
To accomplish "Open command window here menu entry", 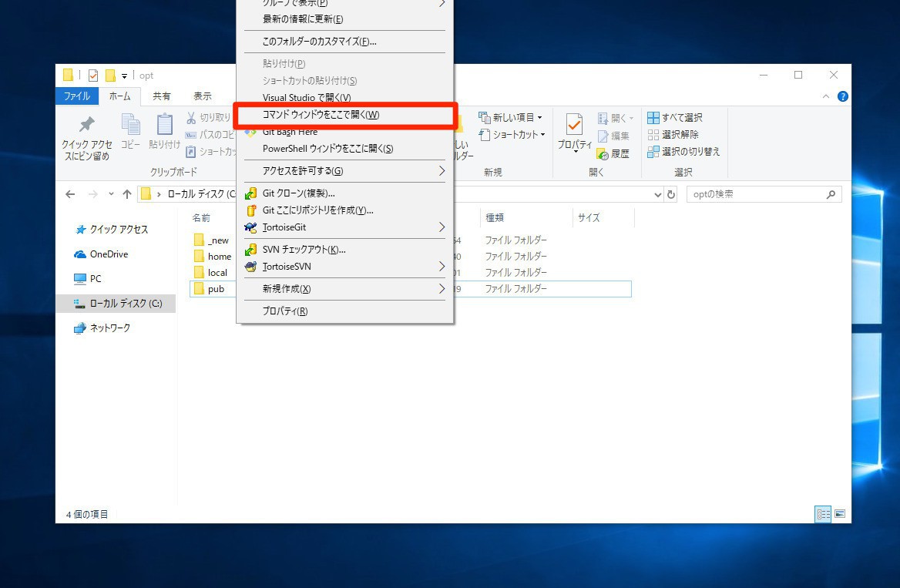I will 344,115.
